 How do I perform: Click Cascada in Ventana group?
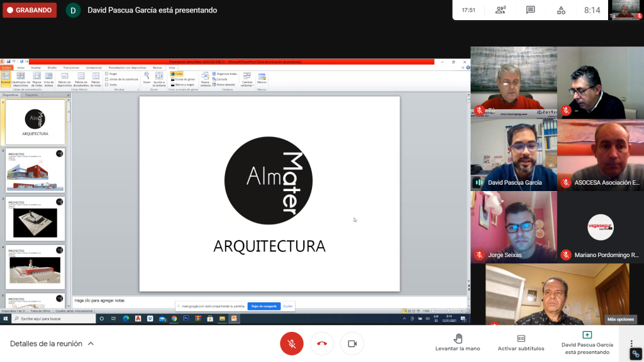pos(219,79)
